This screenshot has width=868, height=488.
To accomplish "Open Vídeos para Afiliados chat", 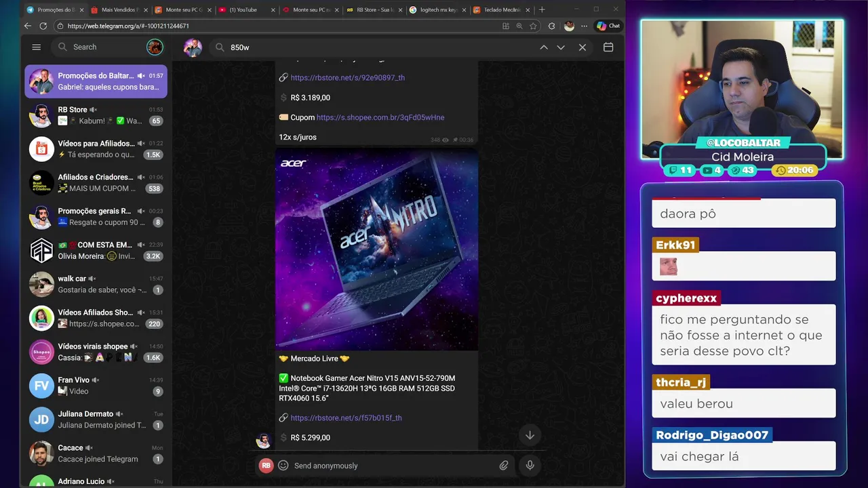I will [96, 149].
